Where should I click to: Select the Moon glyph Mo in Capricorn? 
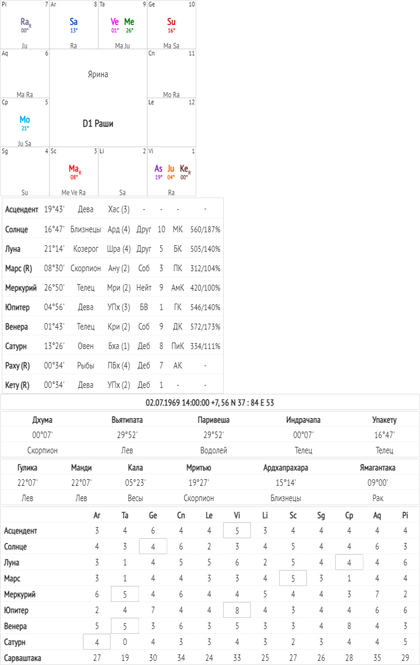tap(25, 120)
